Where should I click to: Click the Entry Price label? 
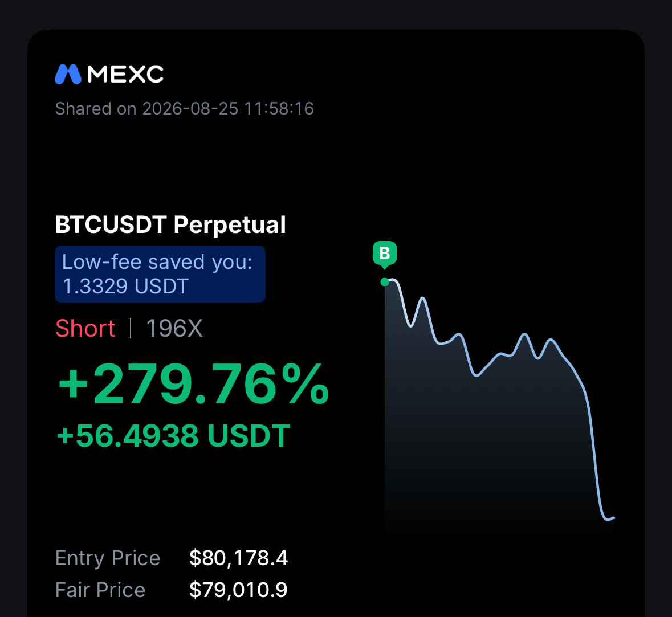[108, 558]
